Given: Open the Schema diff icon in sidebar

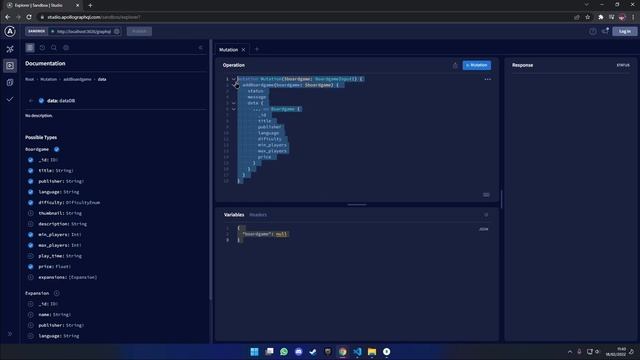Looking at the screenshot, I should [10, 82].
